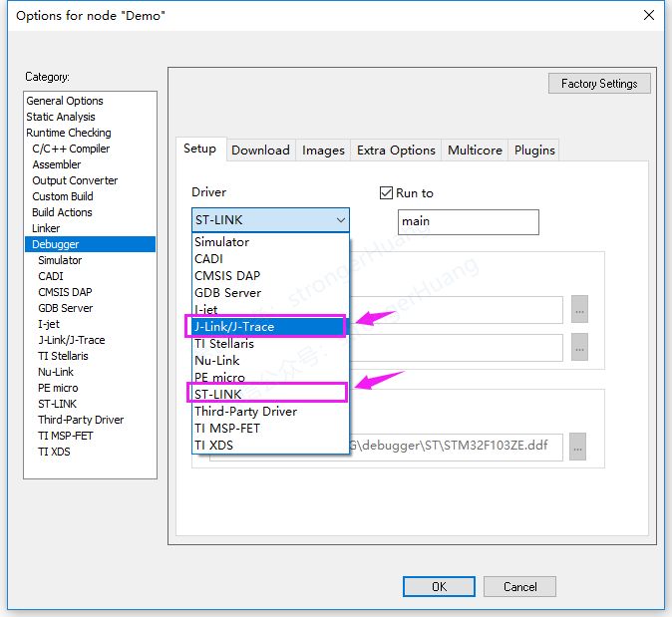Select Assembler category
The image size is (672, 617).
(90, 164)
